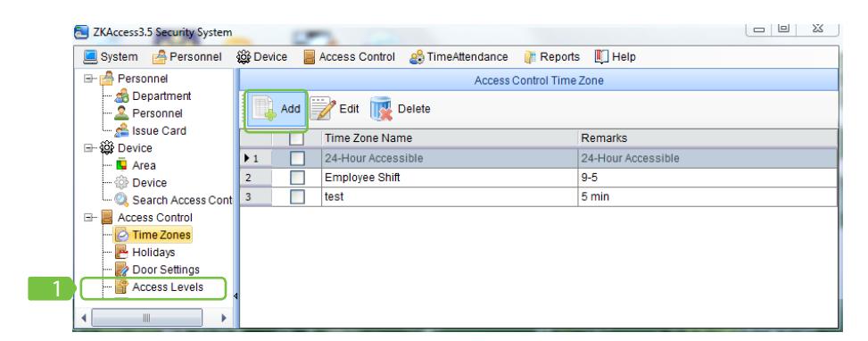Click left arrow of sidebar horizontal scrollbar

pyautogui.click(x=84, y=318)
